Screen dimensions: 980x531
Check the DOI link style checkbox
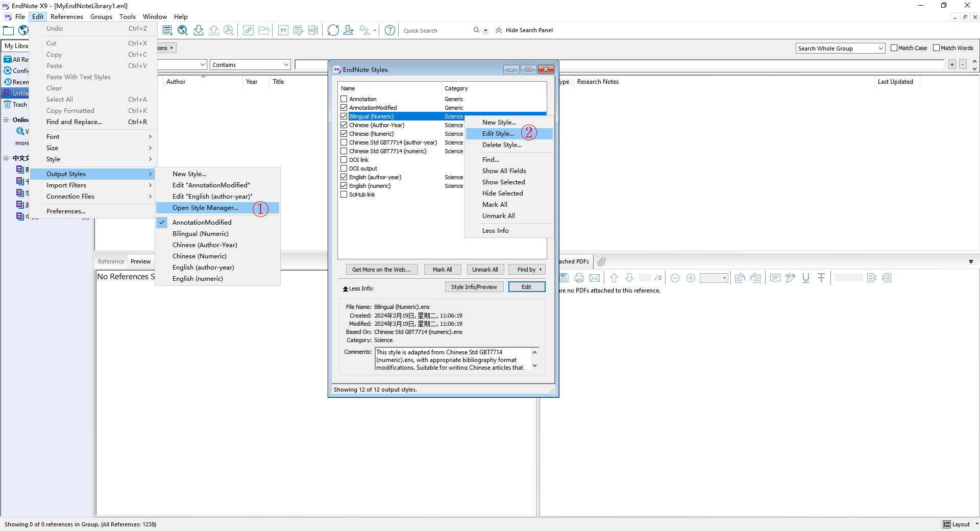(344, 160)
